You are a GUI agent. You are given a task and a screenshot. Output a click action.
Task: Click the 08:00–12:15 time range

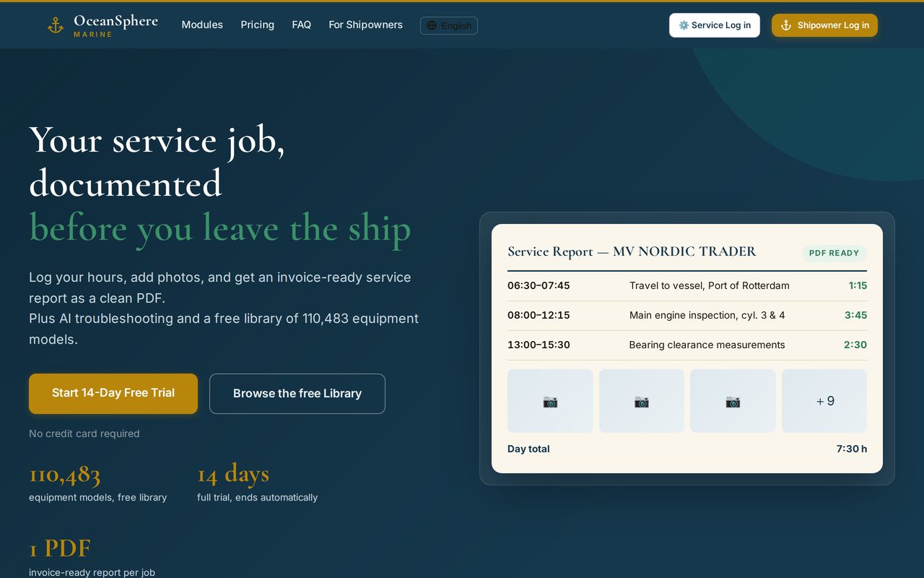click(x=539, y=315)
